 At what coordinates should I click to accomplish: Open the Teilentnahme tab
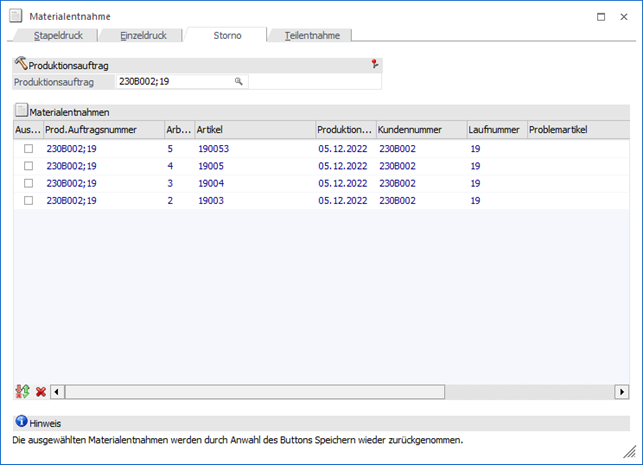click(x=312, y=35)
